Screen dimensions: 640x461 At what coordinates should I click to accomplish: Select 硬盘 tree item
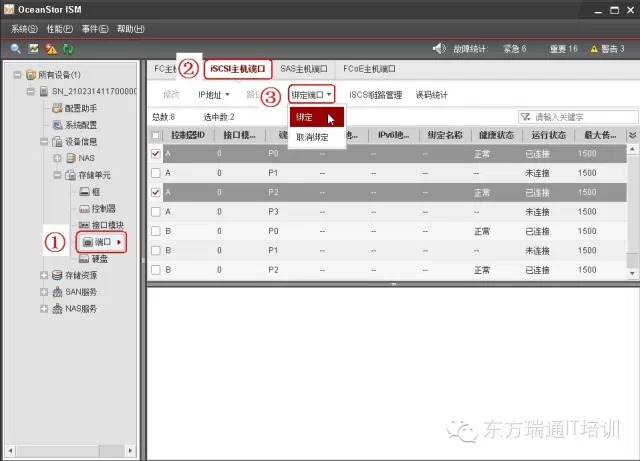coord(93,259)
